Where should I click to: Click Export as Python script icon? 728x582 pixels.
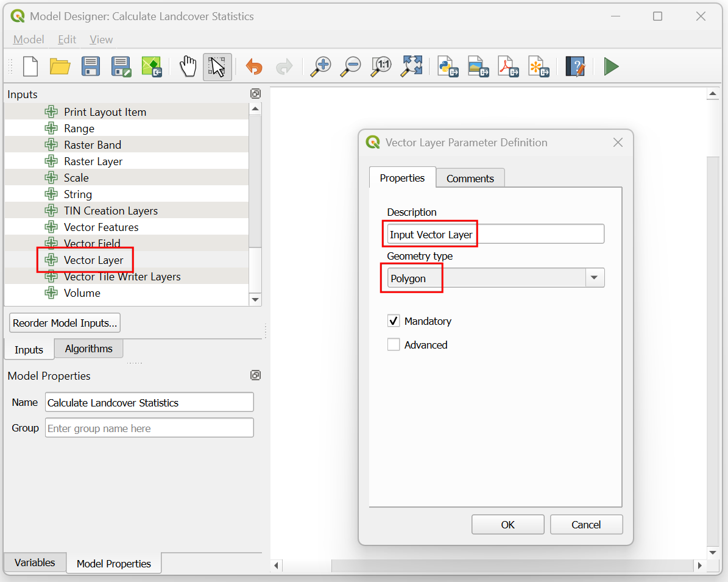tap(448, 66)
